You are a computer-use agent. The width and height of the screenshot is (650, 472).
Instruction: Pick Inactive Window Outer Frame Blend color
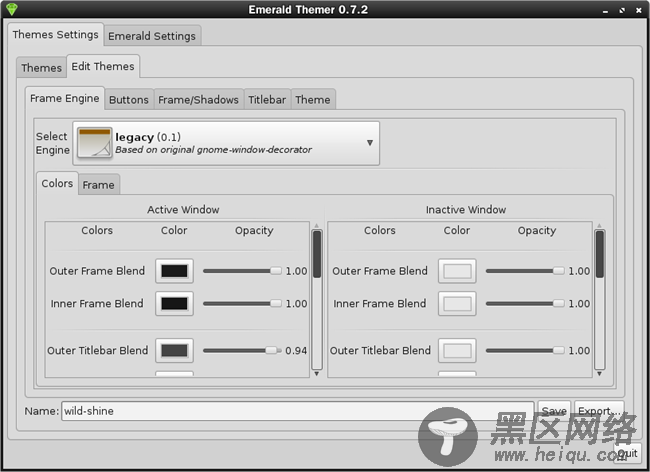(457, 271)
